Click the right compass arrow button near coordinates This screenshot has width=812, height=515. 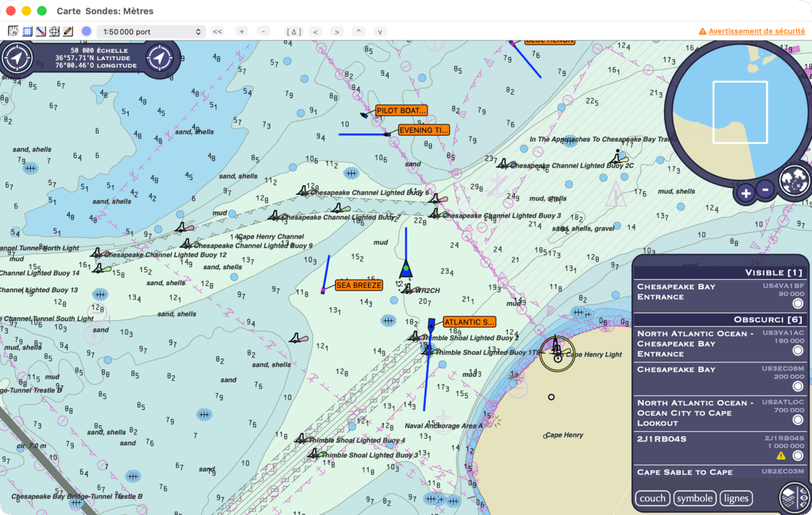159,58
